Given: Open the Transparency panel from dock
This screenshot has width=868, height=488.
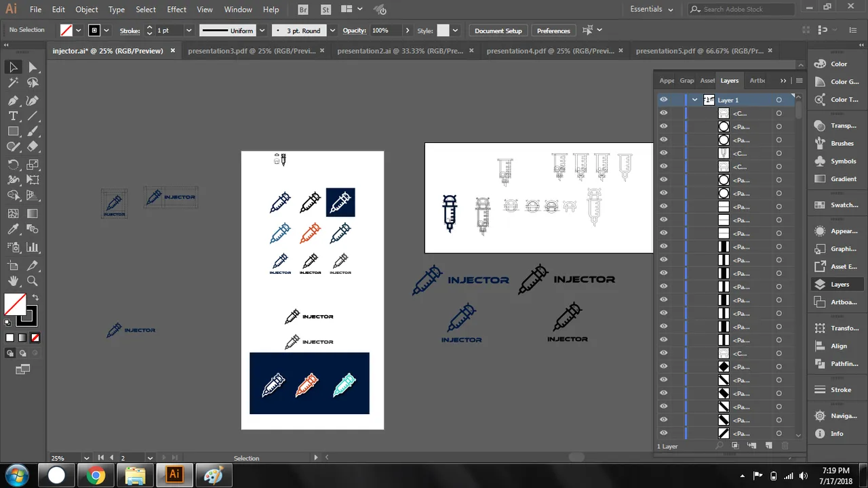Looking at the screenshot, I should click(837, 126).
